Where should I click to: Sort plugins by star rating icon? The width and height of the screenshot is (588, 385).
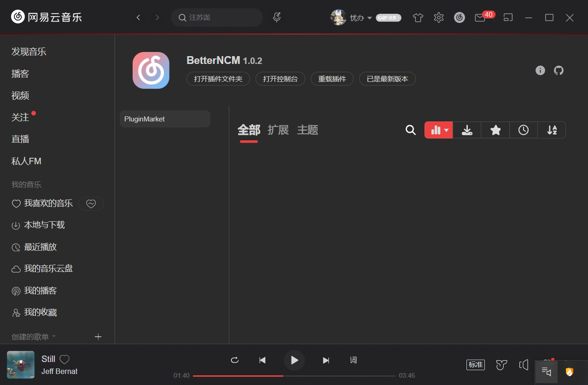[x=495, y=130]
